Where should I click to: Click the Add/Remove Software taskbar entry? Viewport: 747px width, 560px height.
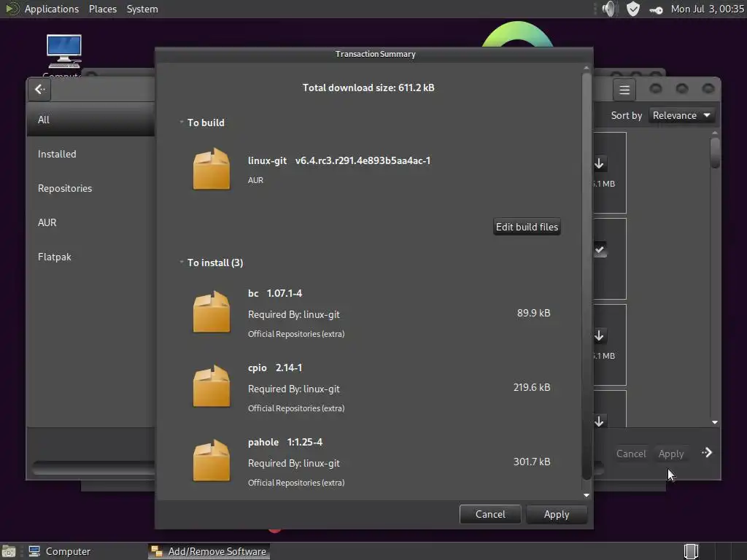tap(209, 551)
